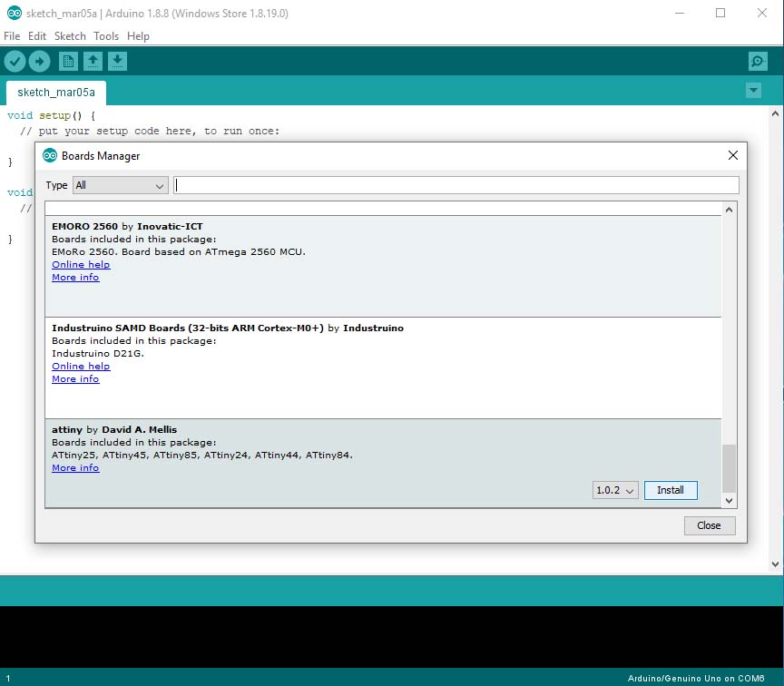Click the Boards Manager dialog logo icon

pyautogui.click(x=50, y=155)
